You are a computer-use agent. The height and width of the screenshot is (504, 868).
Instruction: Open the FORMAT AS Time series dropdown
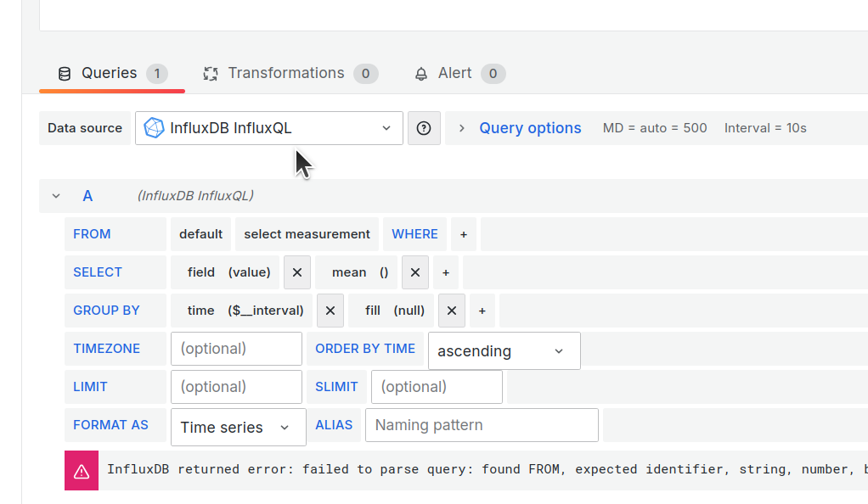[238, 428]
